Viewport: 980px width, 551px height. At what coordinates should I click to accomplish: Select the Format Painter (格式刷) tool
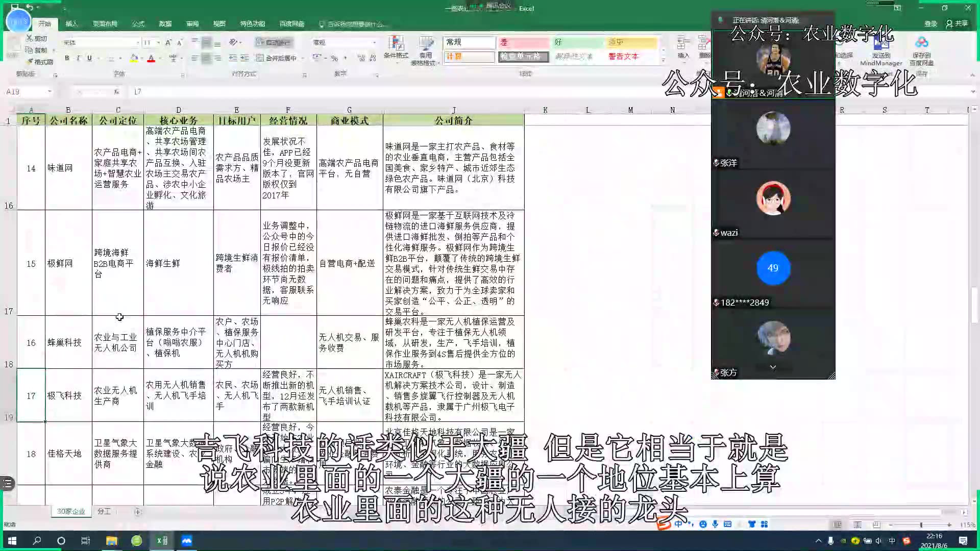(x=40, y=62)
